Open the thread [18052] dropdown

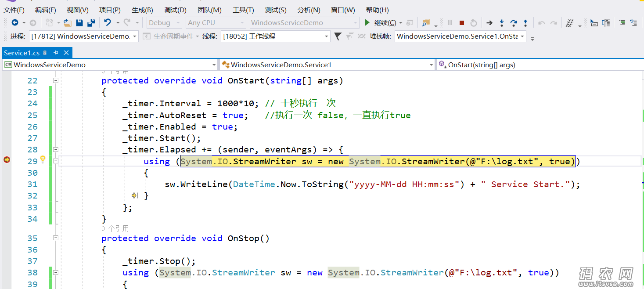[x=276, y=36]
